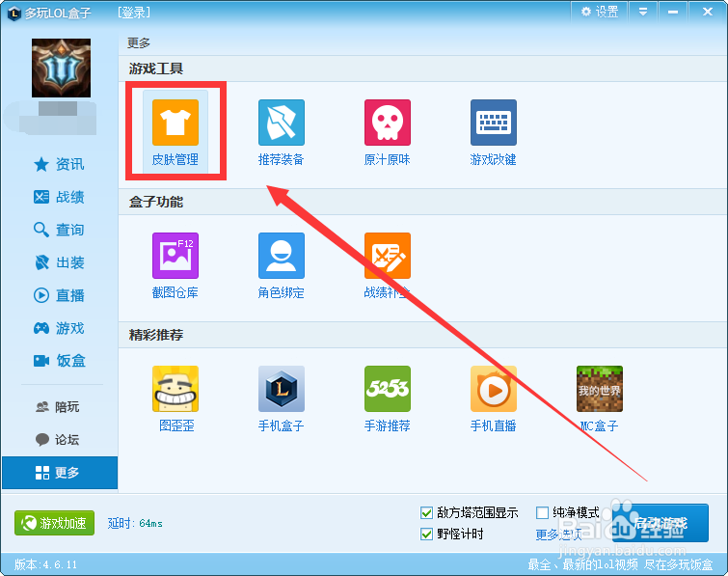
Task: Open the 图歪歪 recommended app
Action: point(175,398)
